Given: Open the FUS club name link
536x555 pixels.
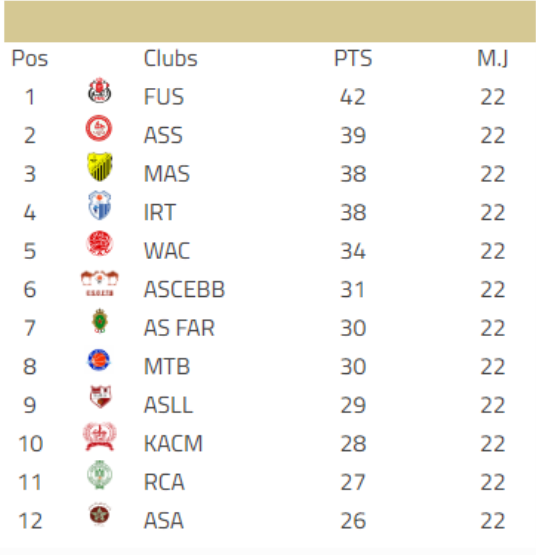Looking at the screenshot, I should click(164, 97).
